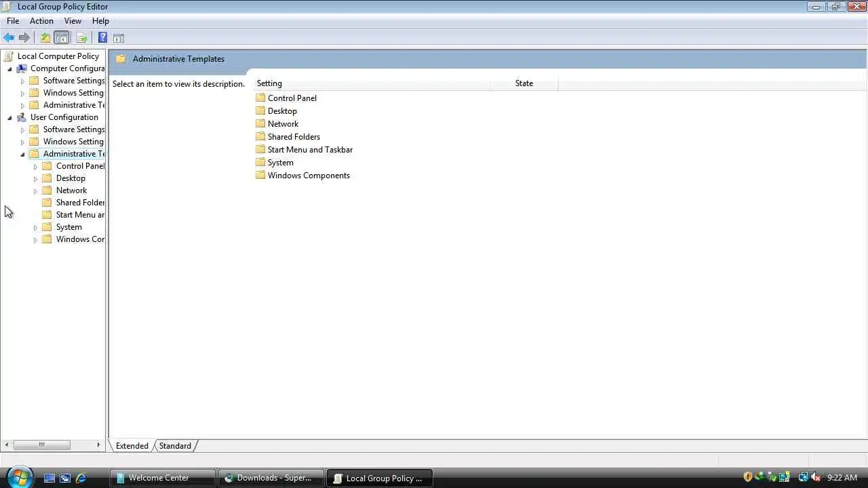The height and width of the screenshot is (488, 868).
Task: Click the 9:22 AM taskbar clock
Action: pyautogui.click(x=842, y=478)
